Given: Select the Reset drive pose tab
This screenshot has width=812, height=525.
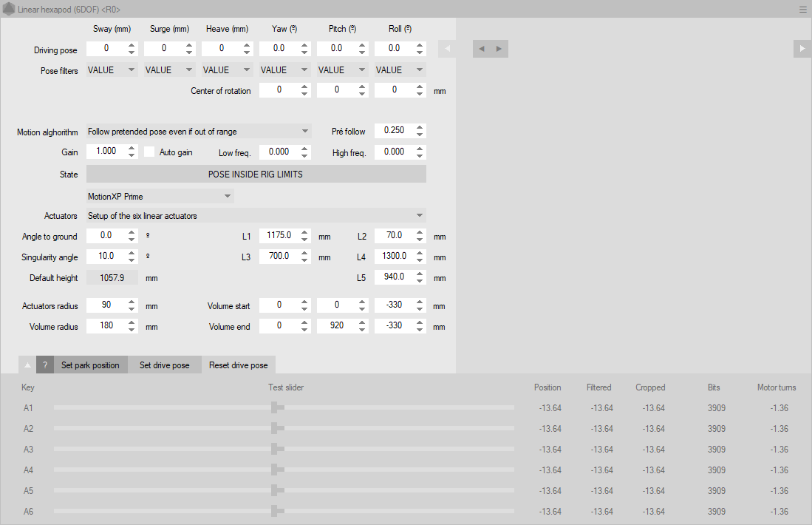Looking at the screenshot, I should (x=238, y=365).
